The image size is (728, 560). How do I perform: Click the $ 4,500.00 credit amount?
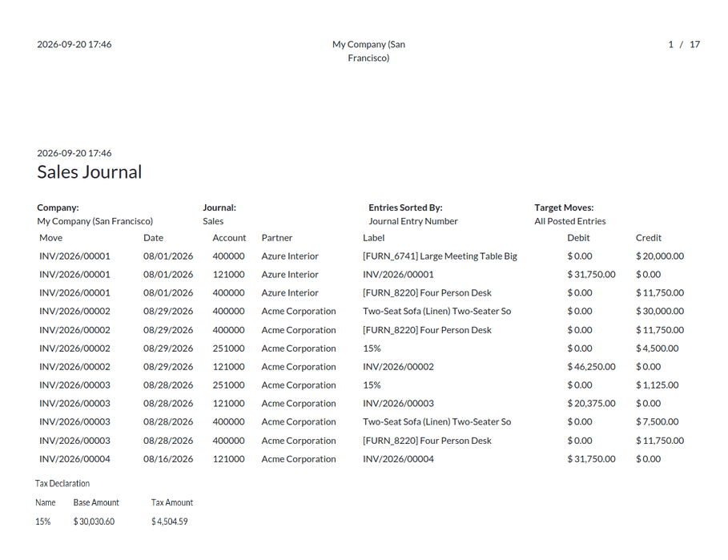[657, 348]
